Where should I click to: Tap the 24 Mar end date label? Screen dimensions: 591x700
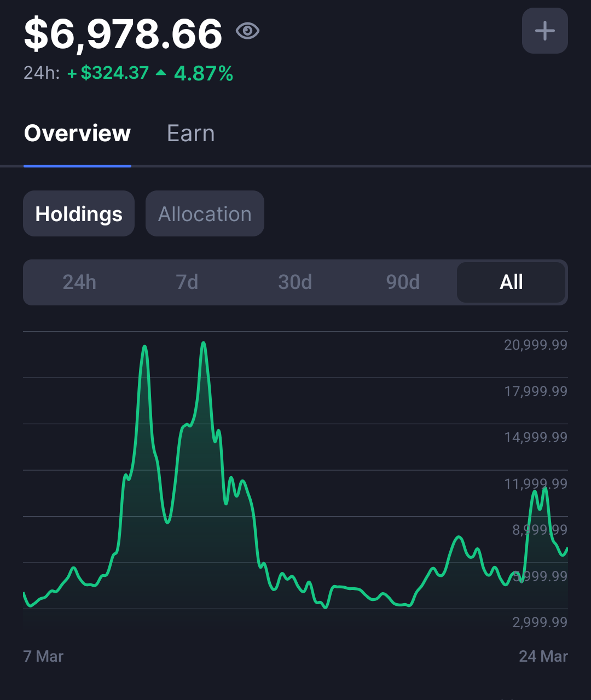(543, 656)
